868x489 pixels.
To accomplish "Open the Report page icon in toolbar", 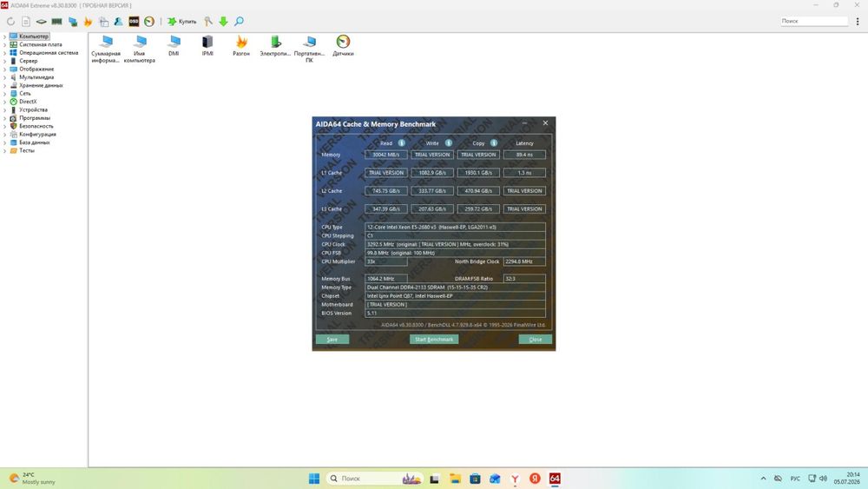I will click(25, 22).
